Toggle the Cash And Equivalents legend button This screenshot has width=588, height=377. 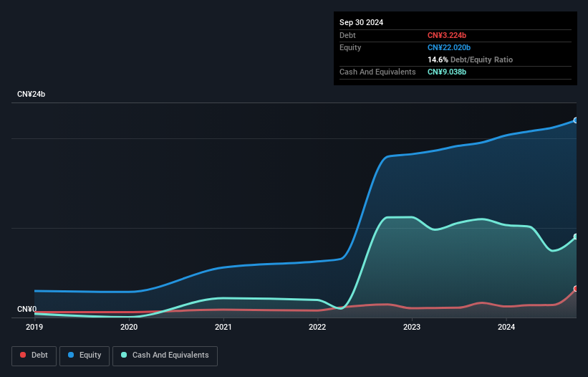click(165, 355)
